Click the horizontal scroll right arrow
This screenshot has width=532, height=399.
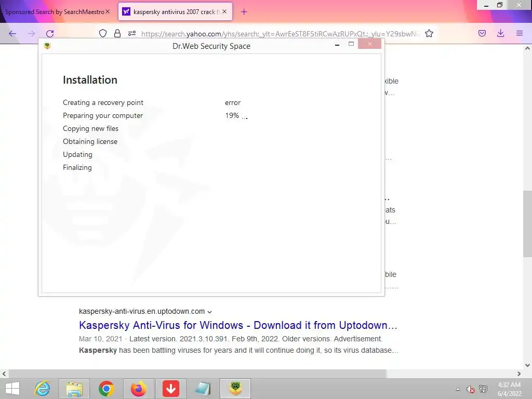[519, 374]
